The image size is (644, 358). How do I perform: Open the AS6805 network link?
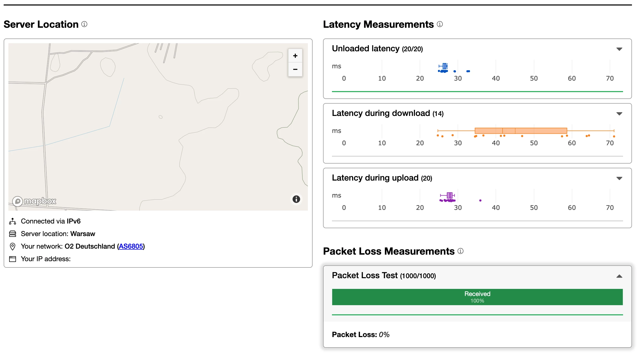coord(131,246)
